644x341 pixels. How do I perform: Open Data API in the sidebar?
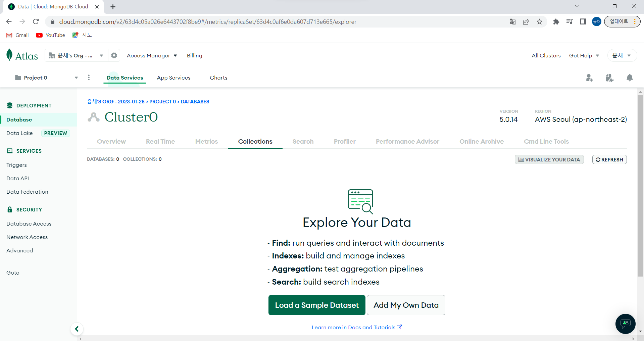(x=17, y=179)
